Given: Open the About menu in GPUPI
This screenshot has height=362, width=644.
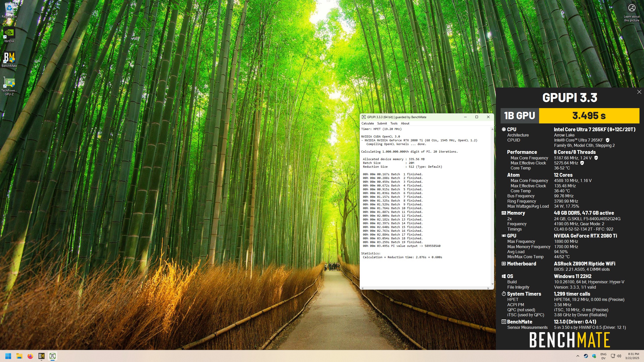Looking at the screenshot, I should pyautogui.click(x=405, y=123).
